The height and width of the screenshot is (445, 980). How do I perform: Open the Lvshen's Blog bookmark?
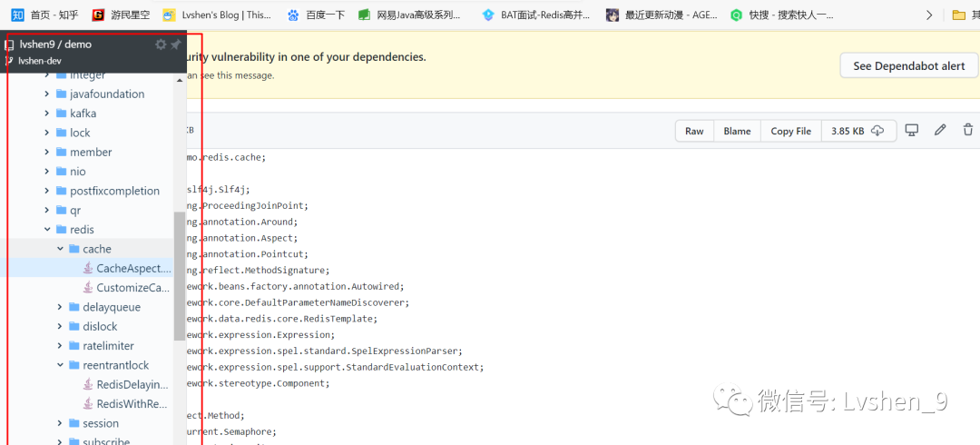click(x=217, y=15)
